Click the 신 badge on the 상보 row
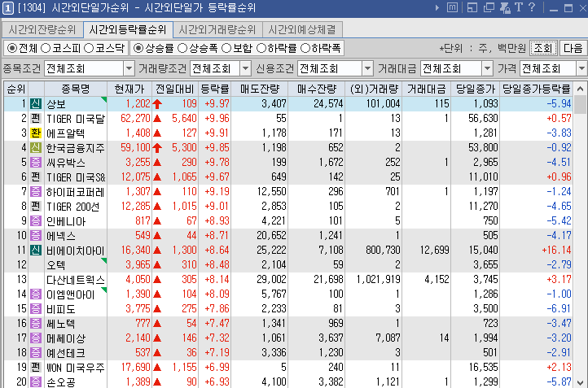The image size is (588, 388). 36,104
